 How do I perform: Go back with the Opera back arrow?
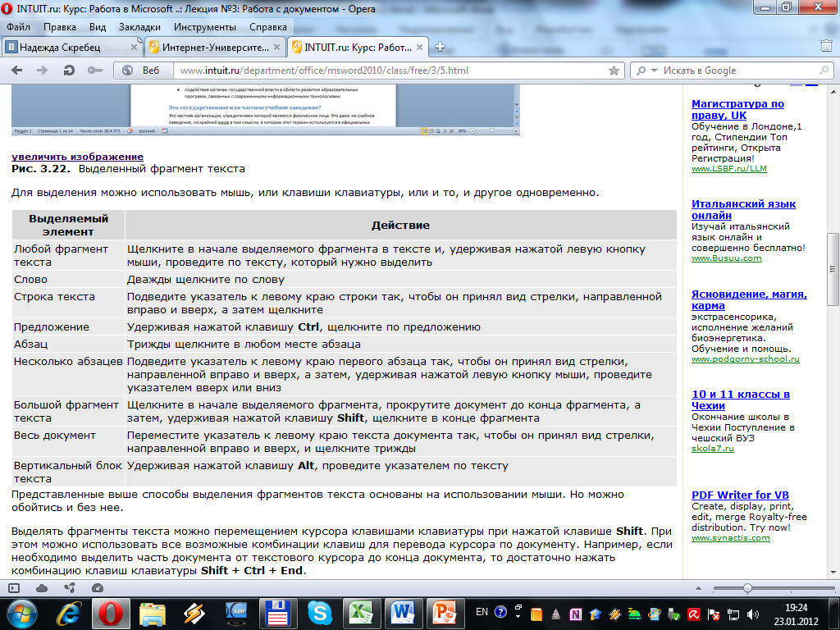click(x=17, y=71)
